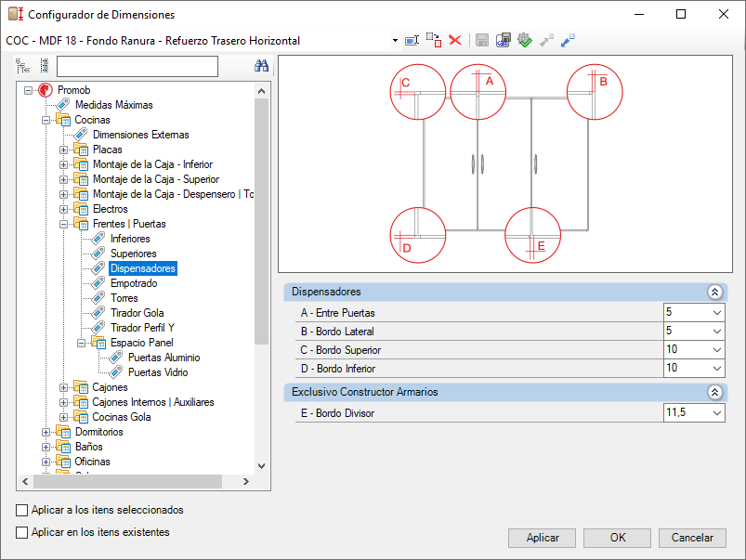Expand the Cajones Internos | Auxiliares node
The height and width of the screenshot is (560, 746).
coord(63,402)
